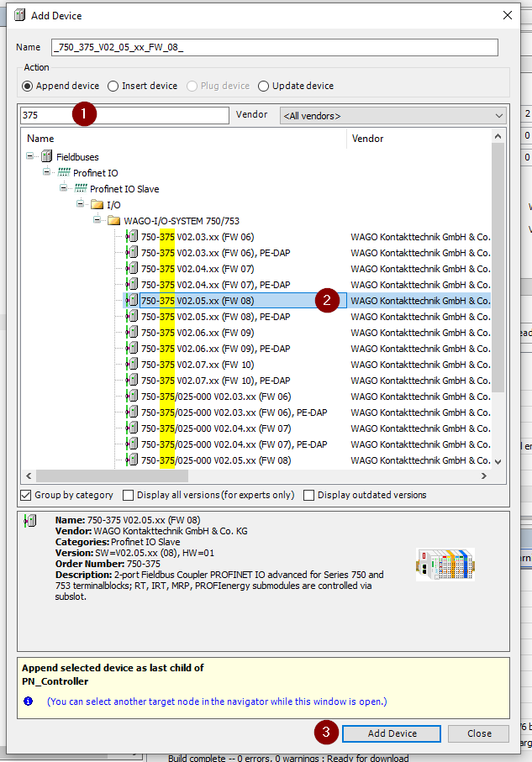Select row 750-375/025-000 V02.05.xx (FW 08)

(216, 460)
